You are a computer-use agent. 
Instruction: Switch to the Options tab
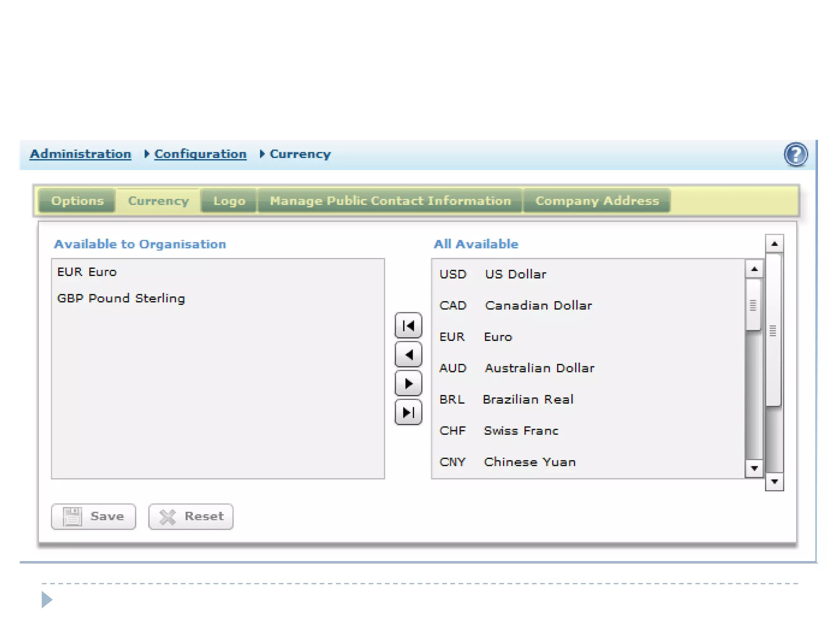click(x=77, y=201)
